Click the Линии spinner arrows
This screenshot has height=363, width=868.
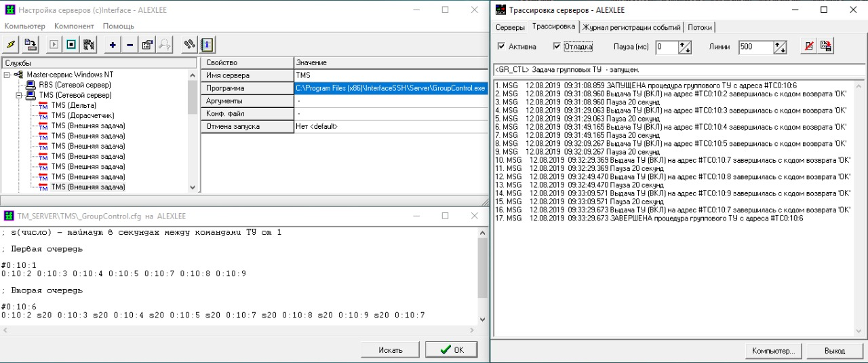780,47
